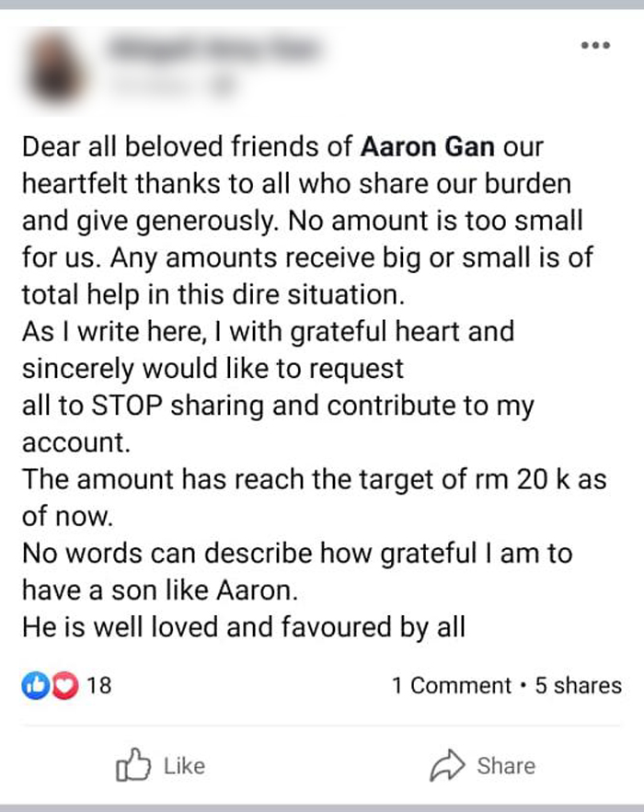Open the blurred author name link
The height and width of the screenshot is (812, 644).
[x=213, y=49]
